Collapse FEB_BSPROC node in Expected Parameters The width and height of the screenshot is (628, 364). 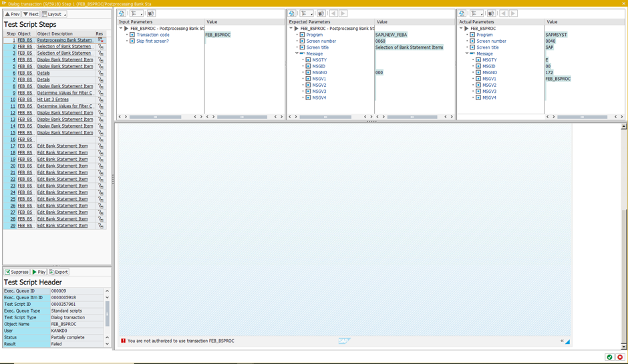291,29
